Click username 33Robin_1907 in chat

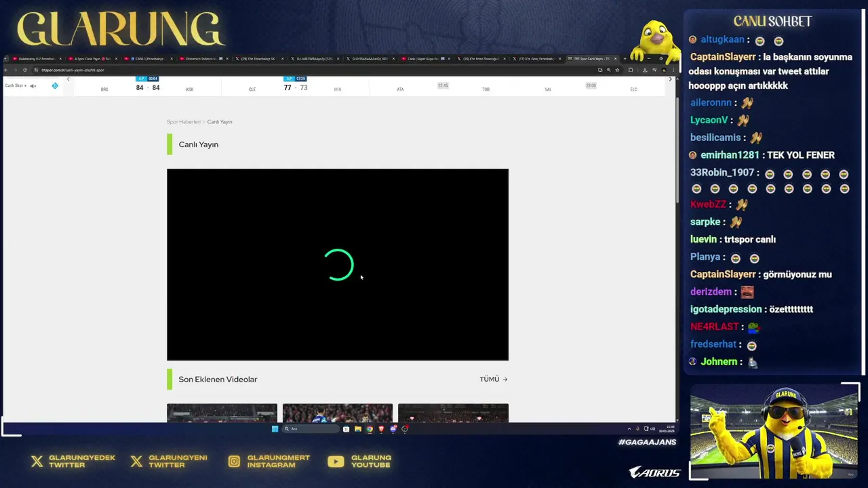click(x=722, y=173)
